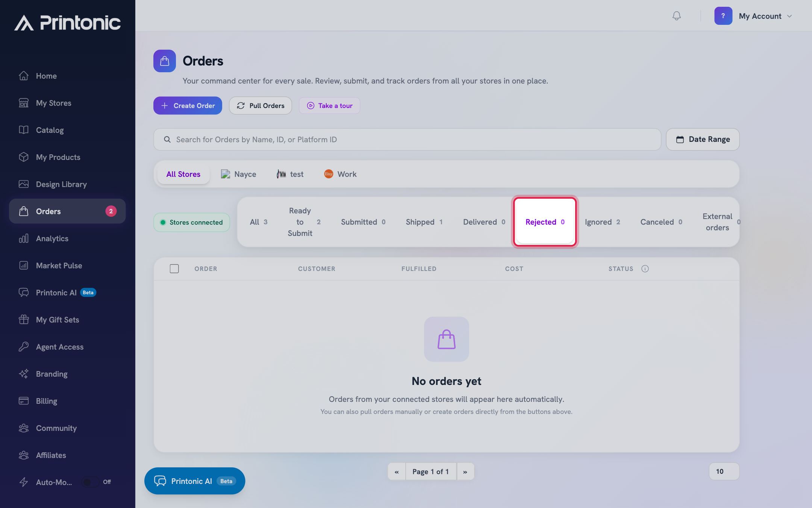Select the All Stores tab
The image size is (812, 508).
click(x=183, y=174)
